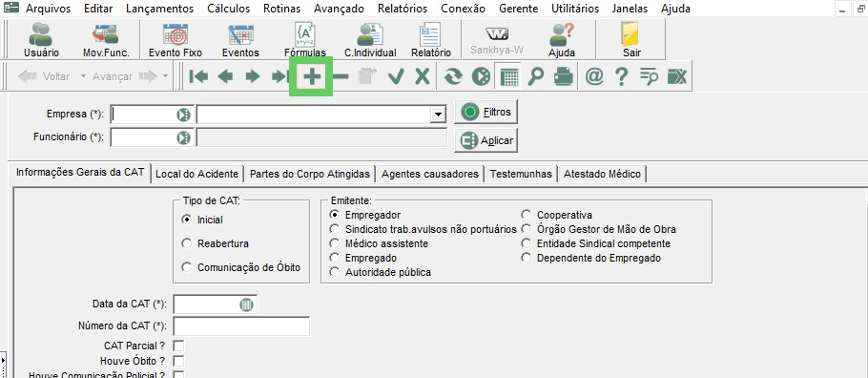Switch to Testemunhas tab
The height and width of the screenshot is (378, 868).
[521, 174]
